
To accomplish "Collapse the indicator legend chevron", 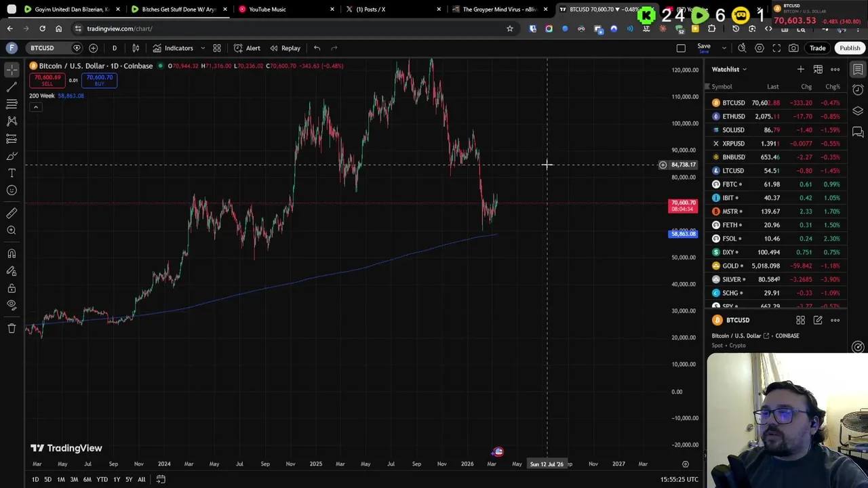I will (35, 107).
